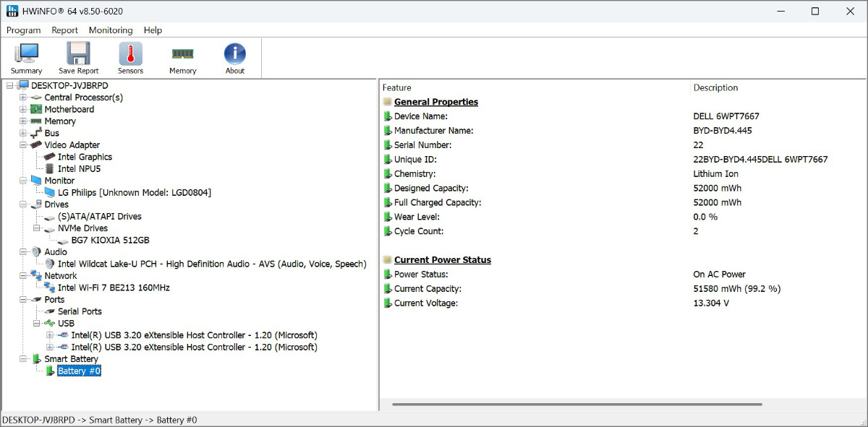The image size is (868, 427).
Task: Select Intel Wildcat Lake-U PCH audio item
Action: (x=212, y=264)
